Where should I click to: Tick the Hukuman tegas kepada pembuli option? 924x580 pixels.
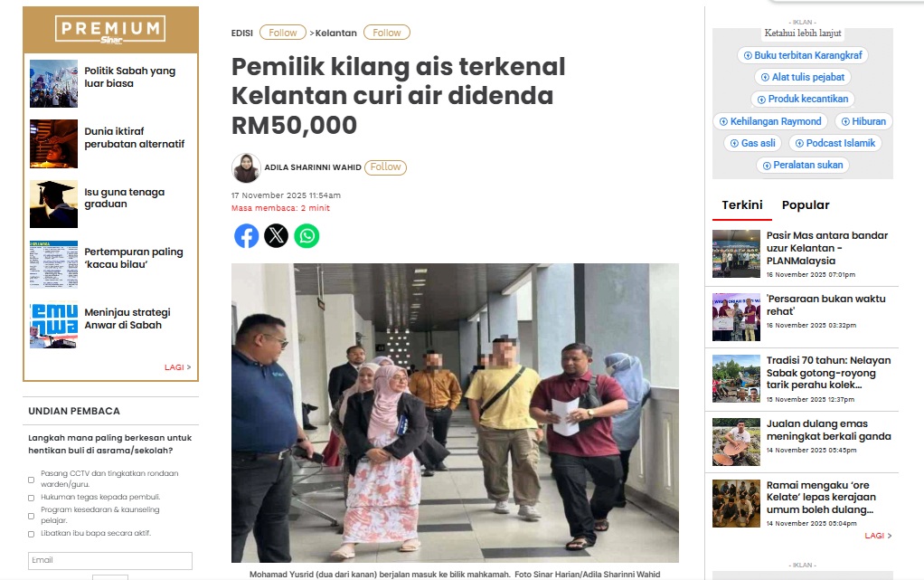click(32, 498)
